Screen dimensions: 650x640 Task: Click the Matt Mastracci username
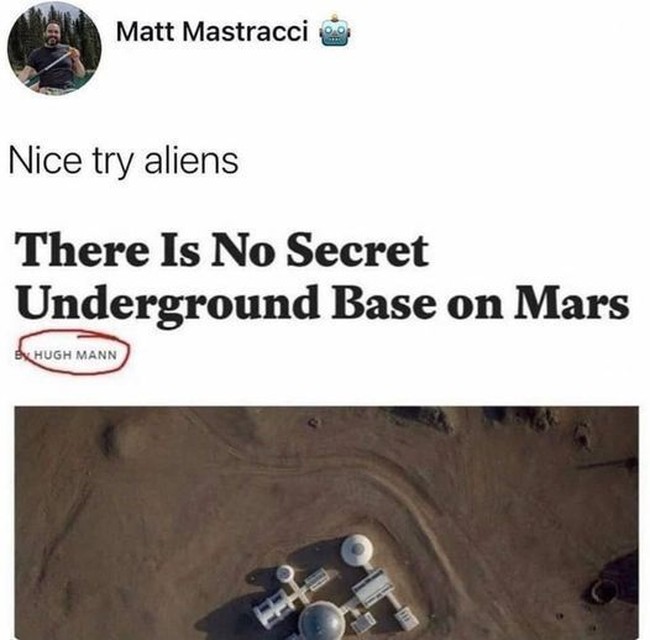(212, 32)
